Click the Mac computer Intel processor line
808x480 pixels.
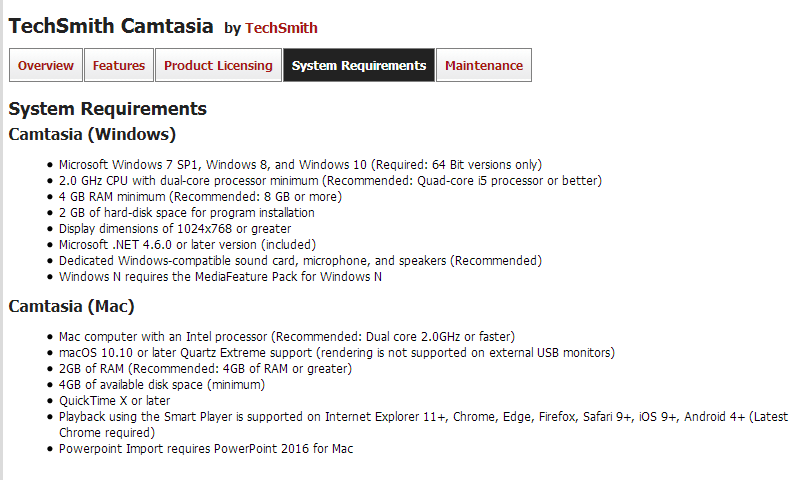tap(287, 337)
